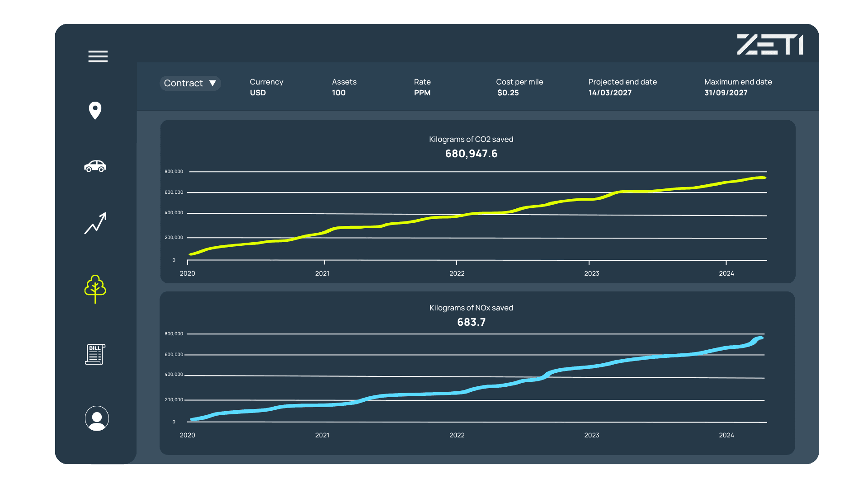Click the Rate PPM field

[422, 93]
